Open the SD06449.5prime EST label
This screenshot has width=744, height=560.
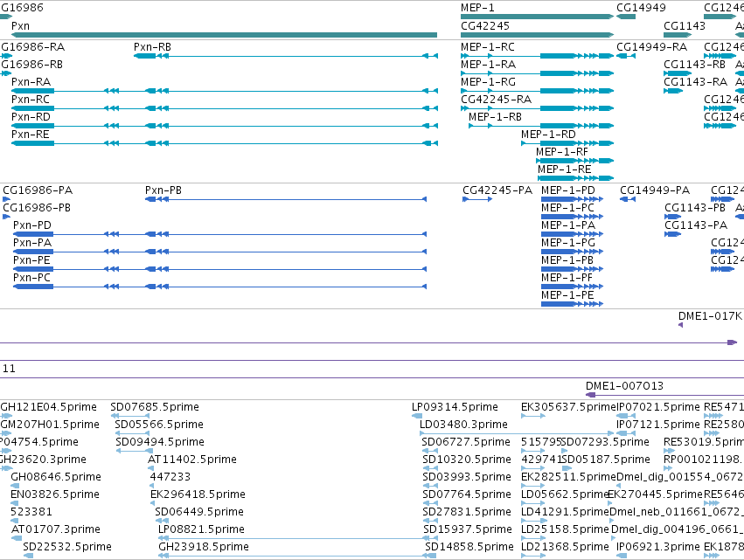coord(199,513)
